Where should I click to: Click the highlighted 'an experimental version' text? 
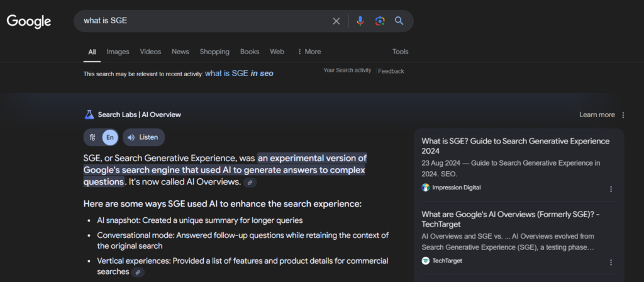pyautogui.click(x=225, y=170)
